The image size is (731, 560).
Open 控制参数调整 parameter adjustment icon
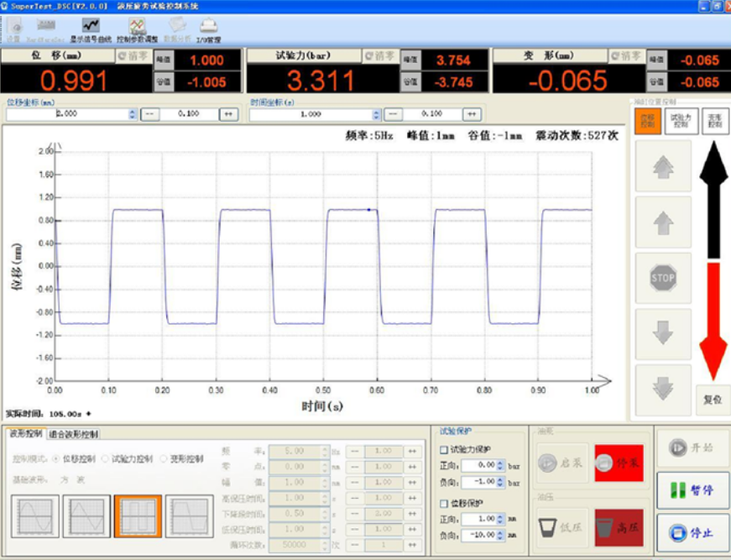pos(137,29)
